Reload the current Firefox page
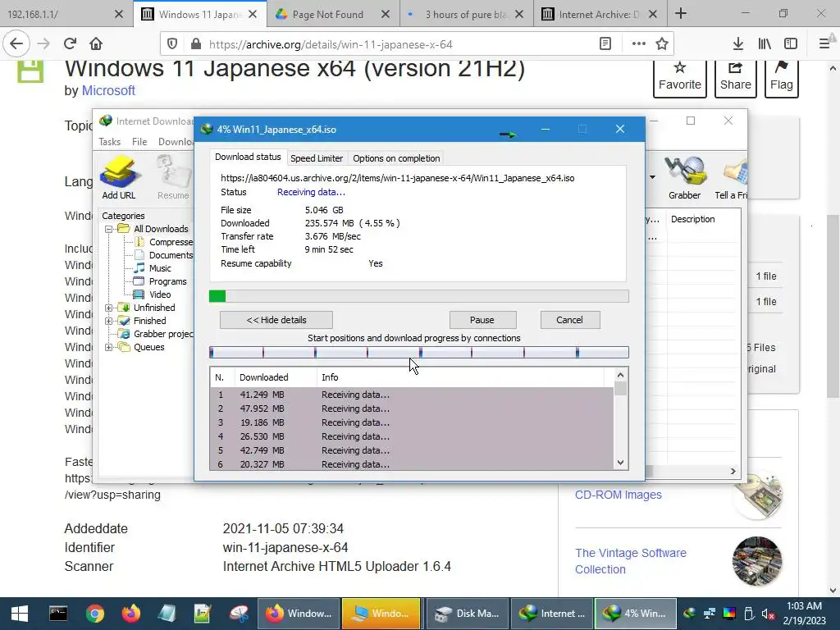The image size is (840, 630). pos(70,44)
